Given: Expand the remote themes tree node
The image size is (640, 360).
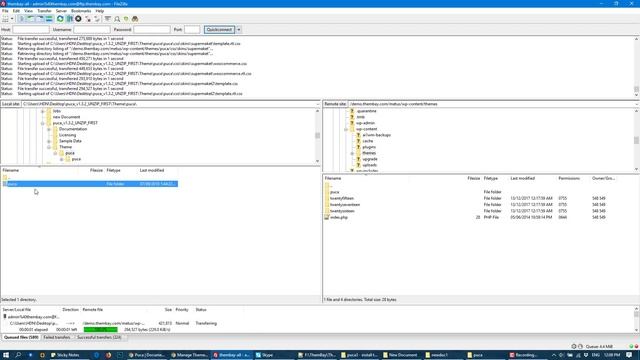Looking at the screenshot, I should click(352, 153).
